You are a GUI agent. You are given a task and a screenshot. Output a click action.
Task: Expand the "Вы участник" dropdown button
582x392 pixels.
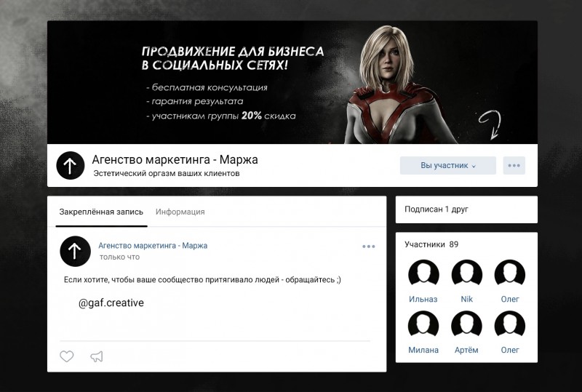448,166
